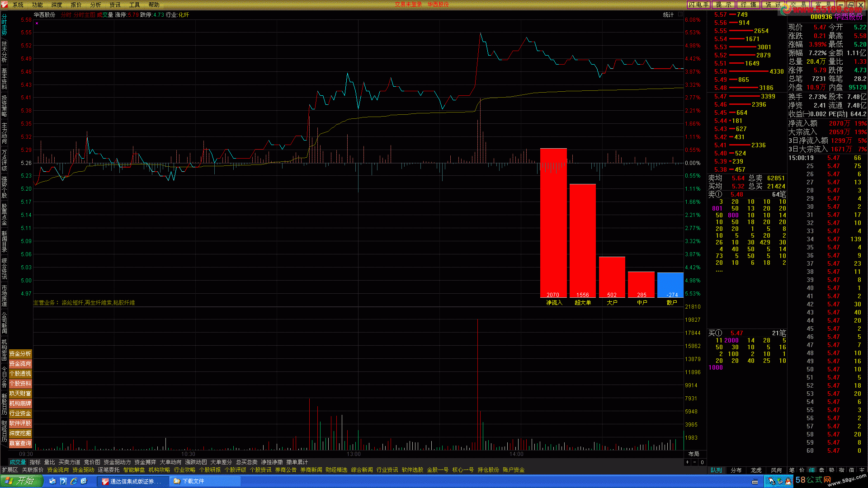Switch to the 买卖力道 tab

[69, 462]
